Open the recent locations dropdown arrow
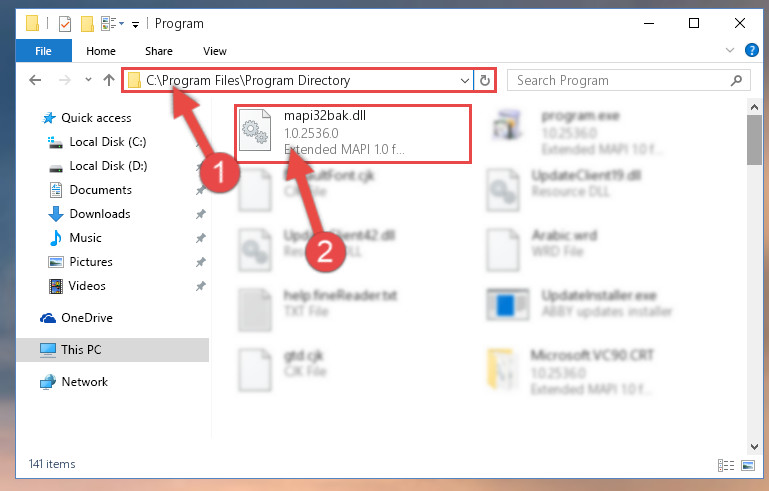Image resolution: width=769 pixels, height=491 pixels. [x=88, y=79]
